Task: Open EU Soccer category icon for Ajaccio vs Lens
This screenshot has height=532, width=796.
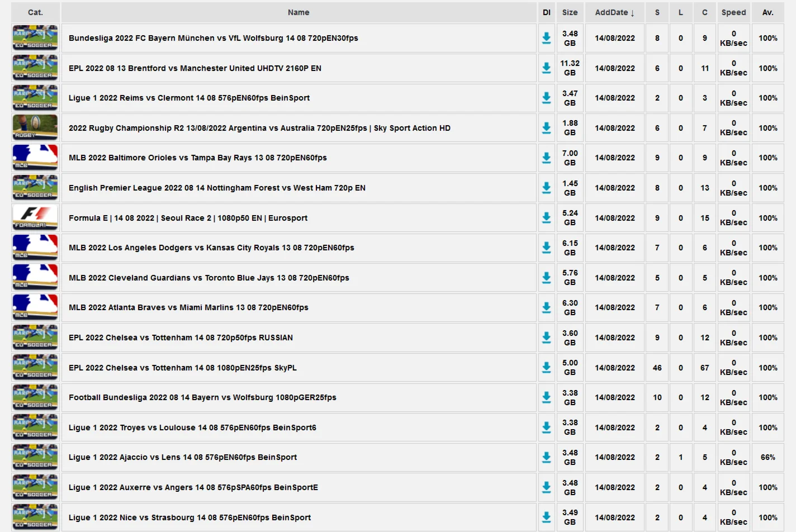Action: coord(35,457)
